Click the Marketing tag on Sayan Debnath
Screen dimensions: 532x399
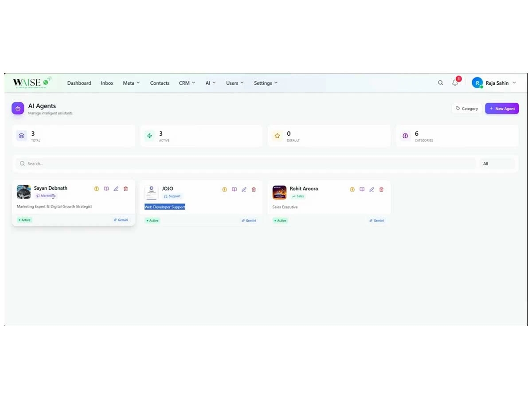click(x=46, y=196)
